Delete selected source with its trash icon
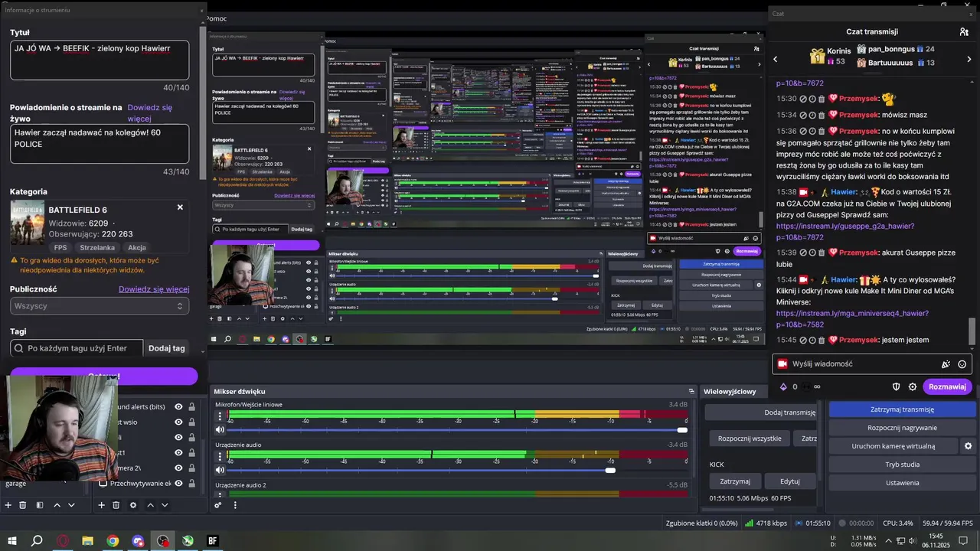The height and width of the screenshot is (551, 980). click(x=116, y=505)
